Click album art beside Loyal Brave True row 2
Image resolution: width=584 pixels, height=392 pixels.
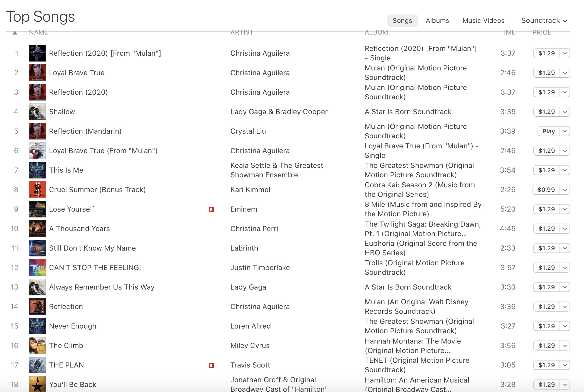(x=37, y=73)
